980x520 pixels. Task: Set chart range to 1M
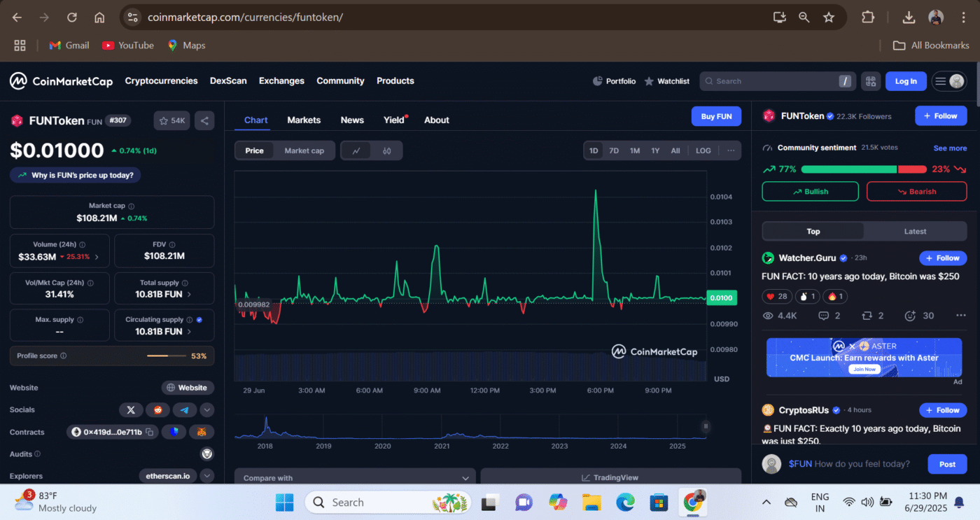click(x=635, y=150)
